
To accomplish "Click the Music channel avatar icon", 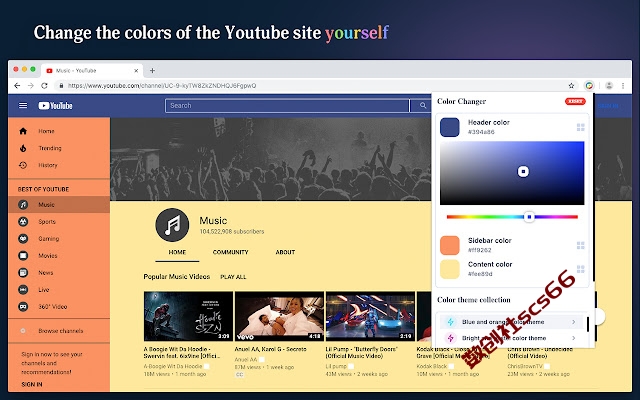I will click(172, 225).
